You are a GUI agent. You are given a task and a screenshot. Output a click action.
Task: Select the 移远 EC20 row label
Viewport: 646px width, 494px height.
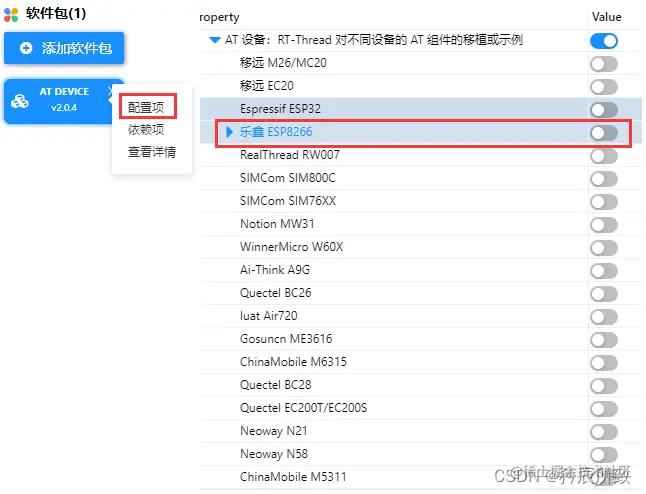[x=267, y=86]
